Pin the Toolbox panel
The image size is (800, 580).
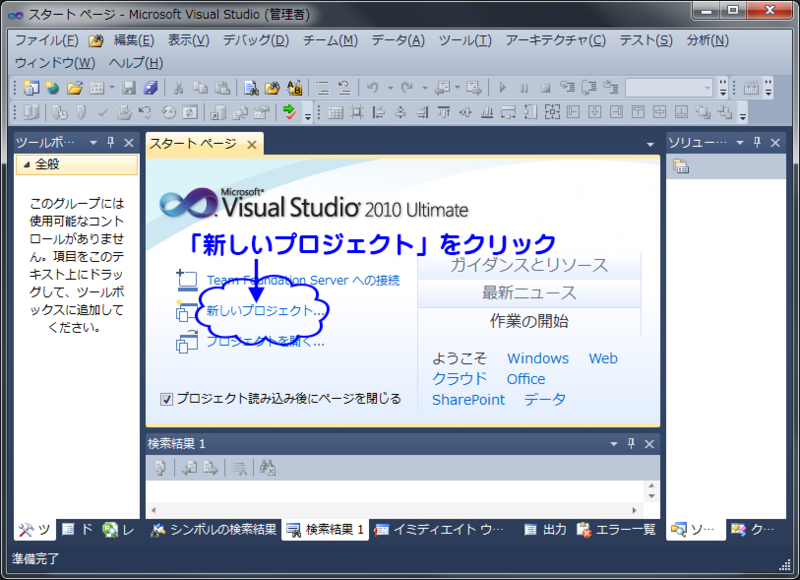[111, 142]
